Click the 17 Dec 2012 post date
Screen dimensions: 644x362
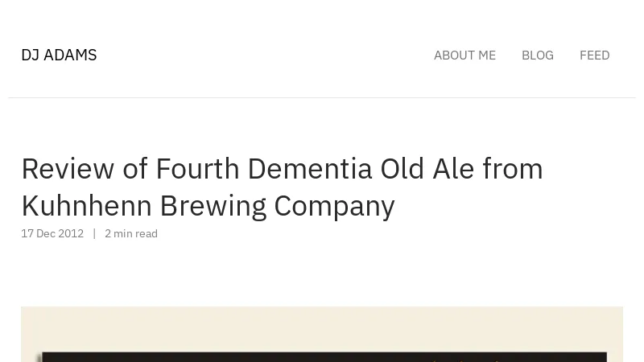[52, 233]
